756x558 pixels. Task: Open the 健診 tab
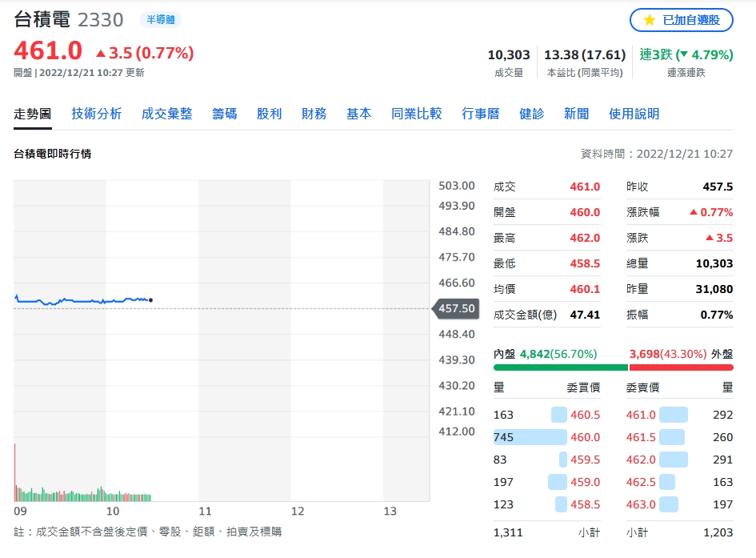(x=532, y=114)
